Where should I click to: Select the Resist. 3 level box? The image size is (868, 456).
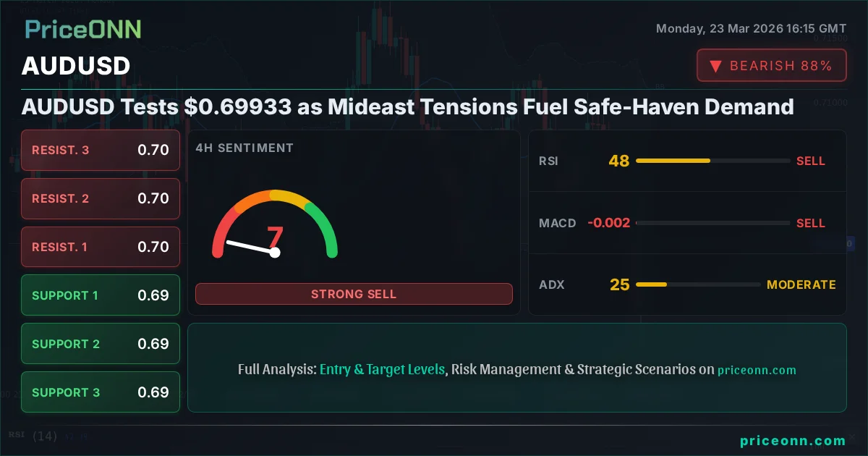coord(101,151)
